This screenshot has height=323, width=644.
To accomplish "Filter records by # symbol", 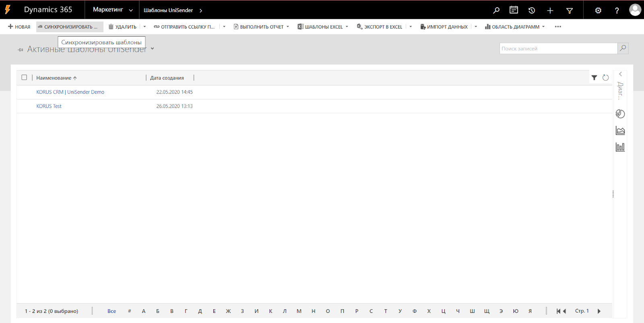I will tap(129, 311).
